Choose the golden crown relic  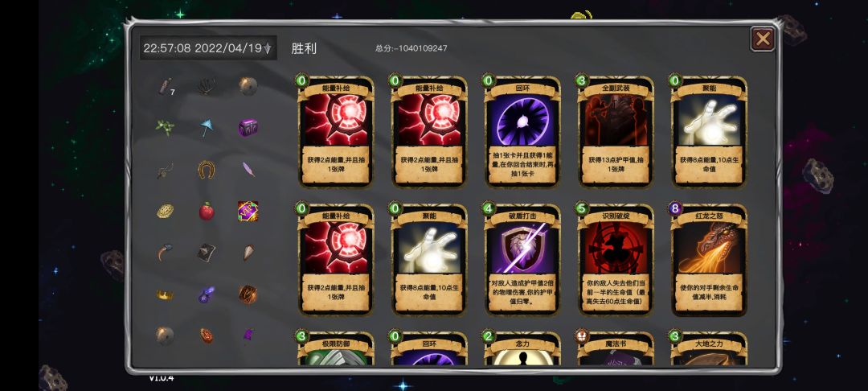165,294
